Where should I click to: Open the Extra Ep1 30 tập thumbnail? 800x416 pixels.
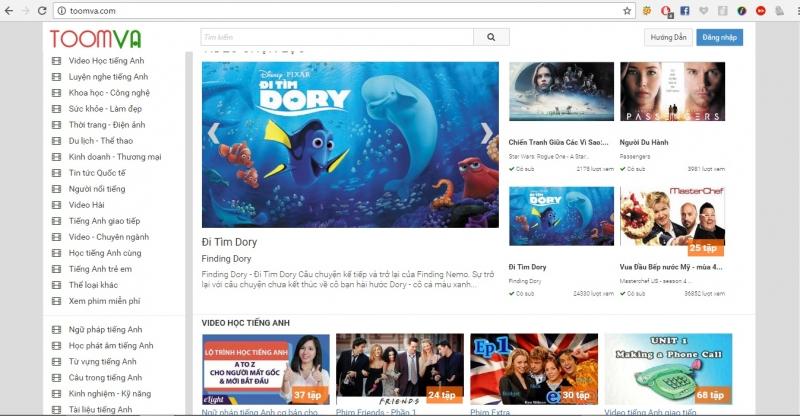[x=534, y=369]
